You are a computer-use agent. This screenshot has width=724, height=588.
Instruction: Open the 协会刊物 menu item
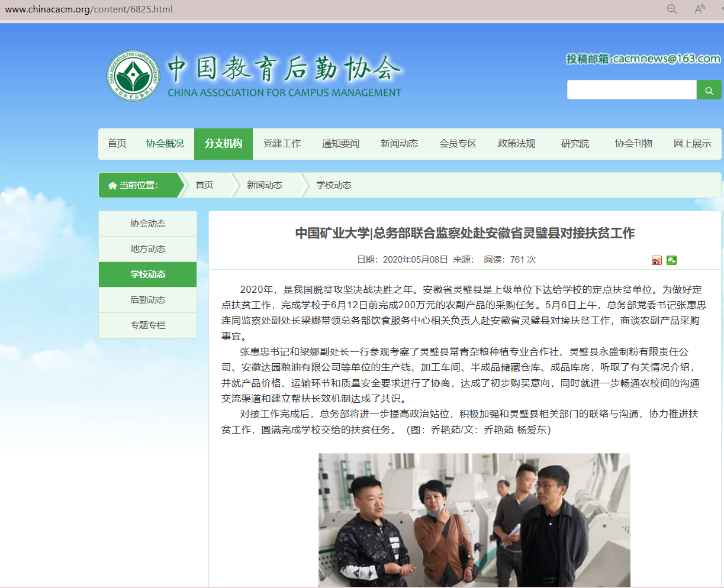tap(634, 144)
